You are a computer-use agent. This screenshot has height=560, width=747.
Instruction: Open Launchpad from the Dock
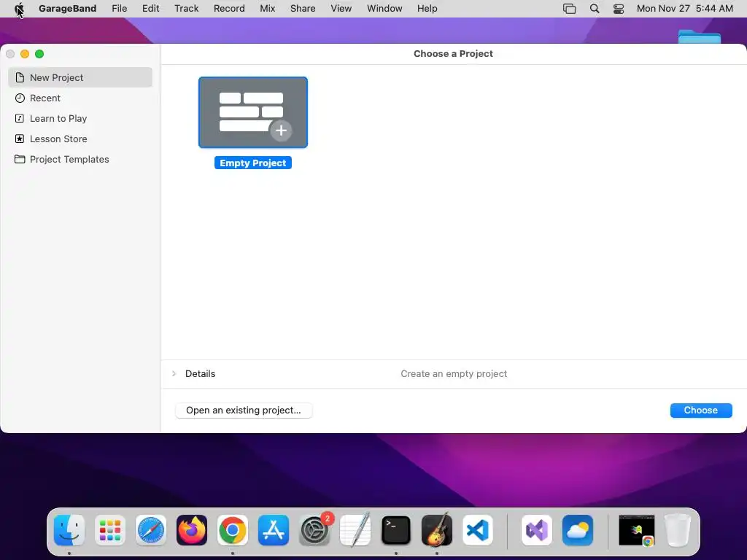110,530
